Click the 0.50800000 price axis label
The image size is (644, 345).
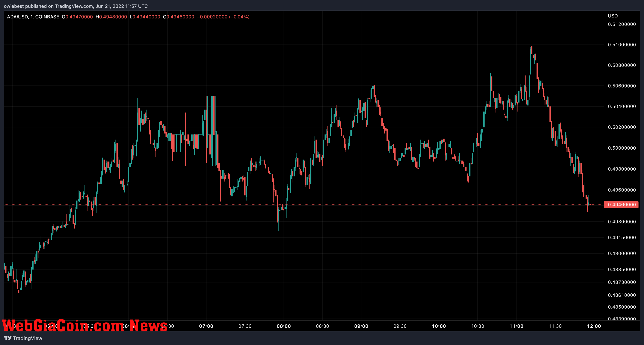(622, 65)
